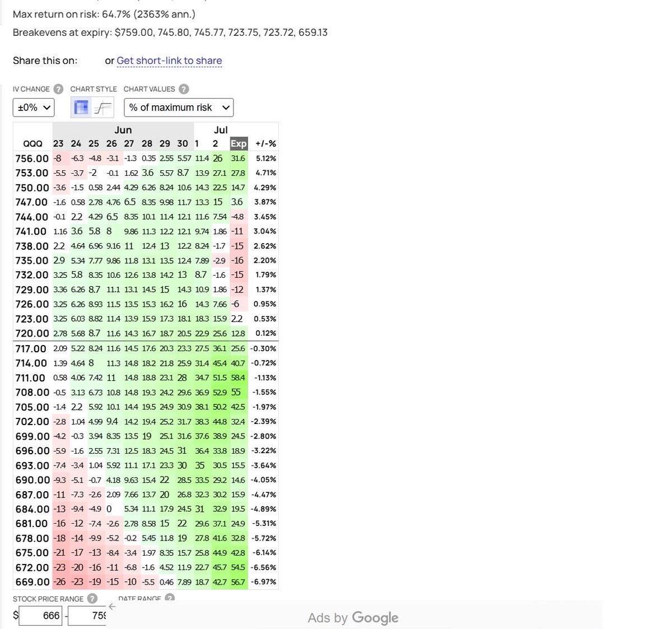Open the Chart Values help icon

(184, 89)
